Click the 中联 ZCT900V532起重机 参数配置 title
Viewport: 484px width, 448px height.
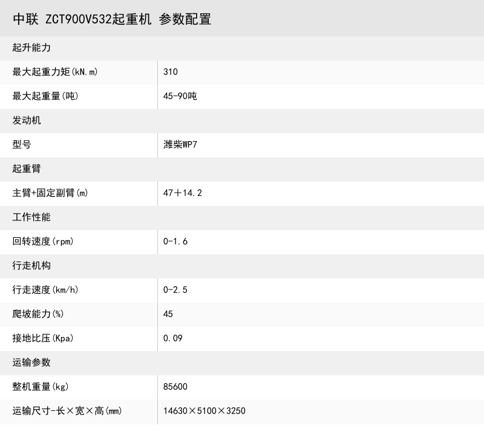tap(111, 19)
